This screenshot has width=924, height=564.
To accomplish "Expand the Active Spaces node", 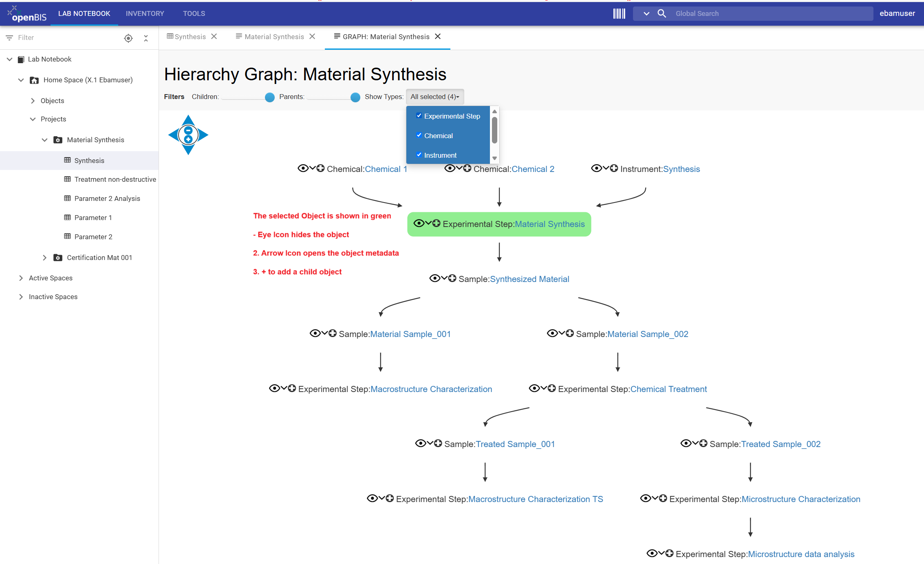I will 21,278.
